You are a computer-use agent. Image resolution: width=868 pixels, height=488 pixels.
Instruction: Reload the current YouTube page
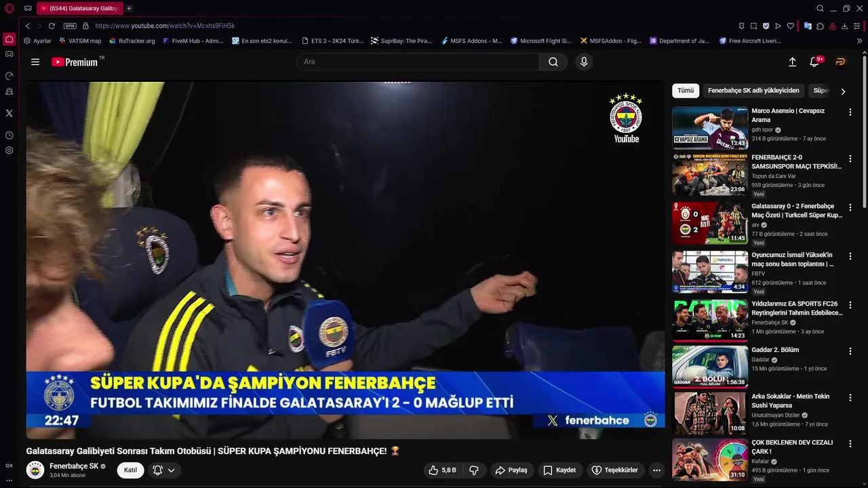click(x=52, y=26)
